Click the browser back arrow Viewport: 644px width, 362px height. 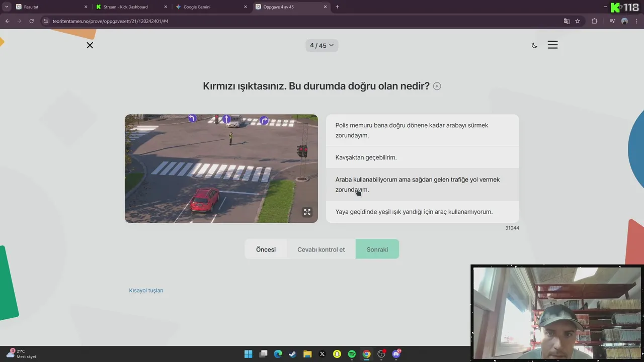(x=7, y=21)
